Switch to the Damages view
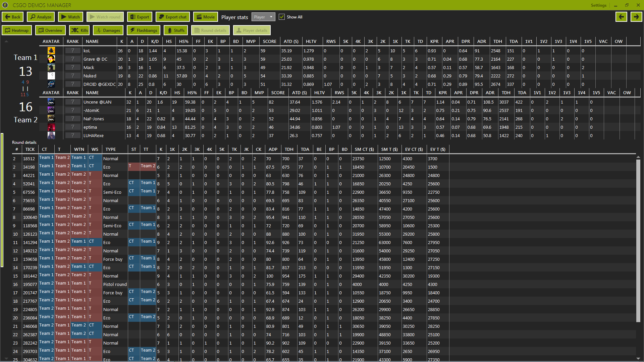644x362 pixels. (108, 31)
